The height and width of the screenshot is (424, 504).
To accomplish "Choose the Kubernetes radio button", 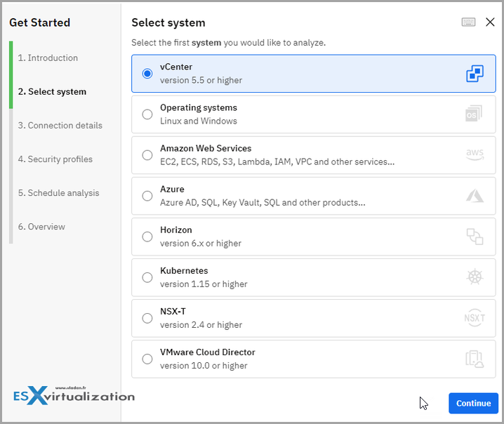I will [x=147, y=277].
